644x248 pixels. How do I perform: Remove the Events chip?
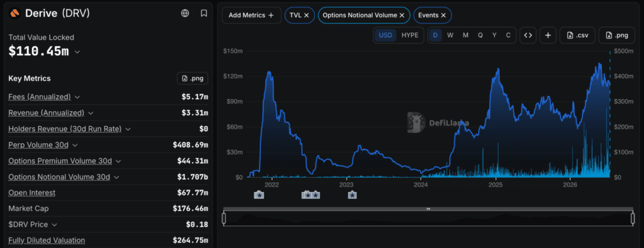(443, 15)
